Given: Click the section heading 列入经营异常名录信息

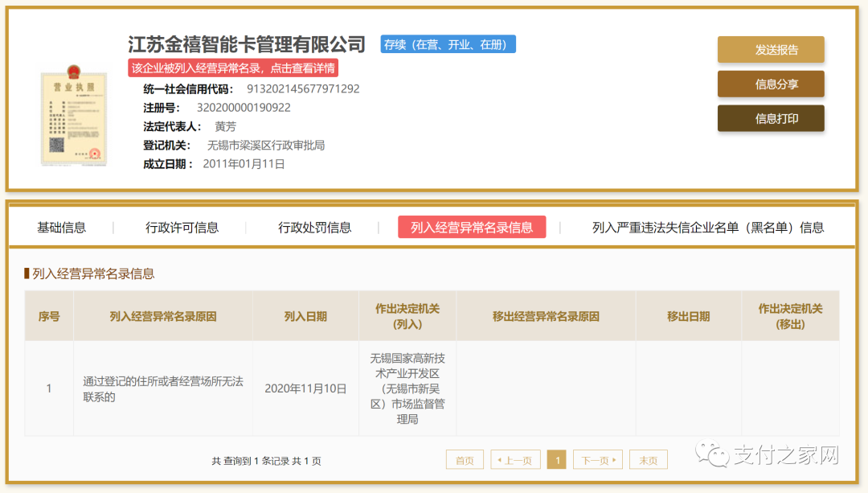Looking at the screenshot, I should pyautogui.click(x=93, y=273).
